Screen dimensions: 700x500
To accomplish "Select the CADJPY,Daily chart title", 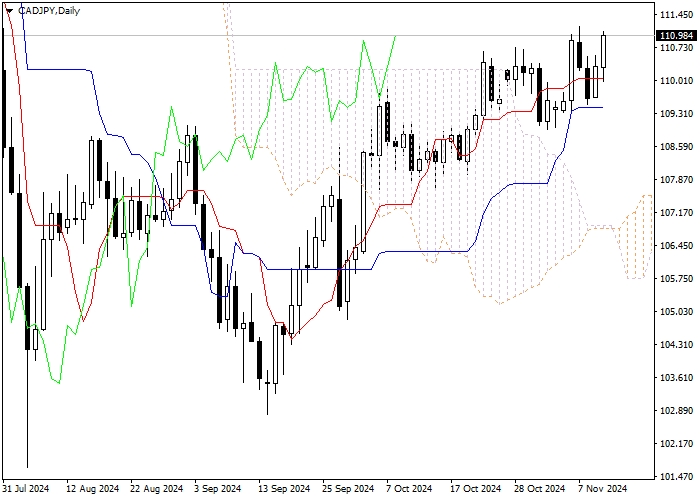I will [x=49, y=11].
